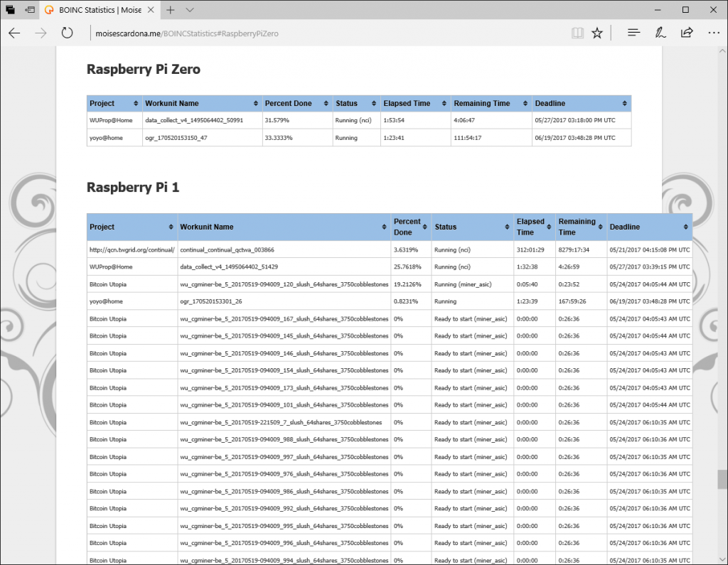This screenshot has height=565, width=728.
Task: Click remaining time 8279:17:34
Action: (574, 249)
